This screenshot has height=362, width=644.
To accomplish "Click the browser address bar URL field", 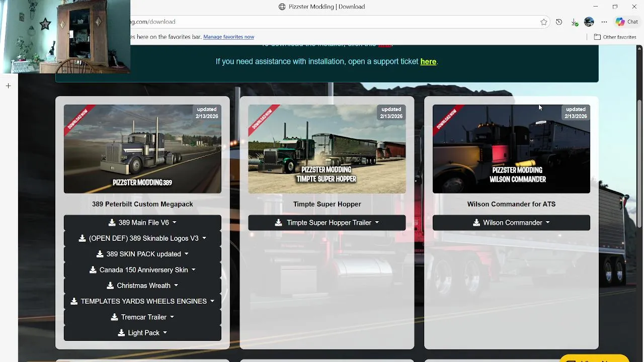I will click(332, 22).
